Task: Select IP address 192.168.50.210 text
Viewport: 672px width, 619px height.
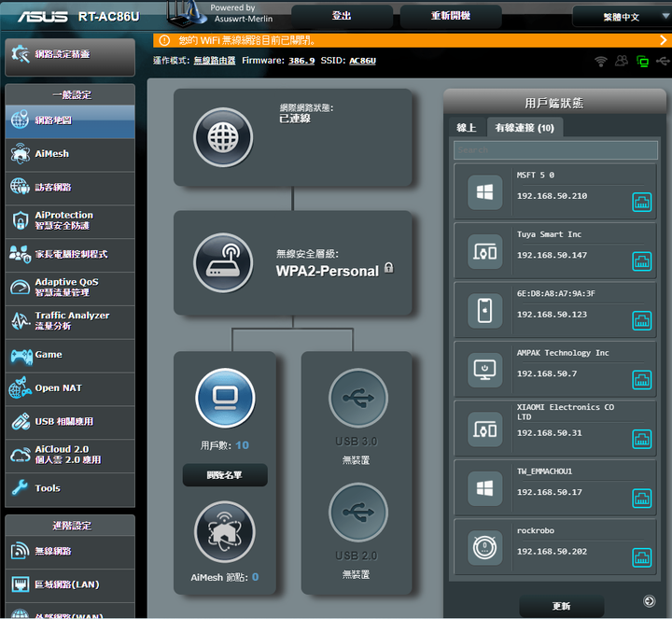Action: point(552,196)
